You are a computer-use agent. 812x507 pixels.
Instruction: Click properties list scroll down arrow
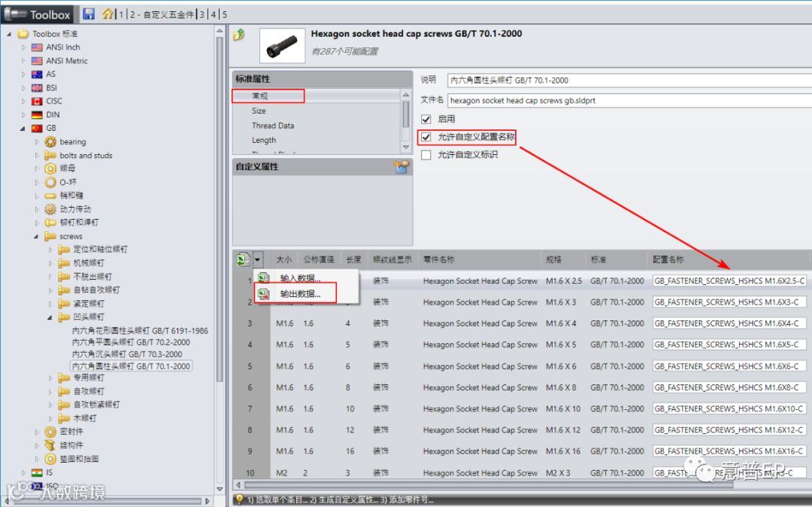[406, 147]
